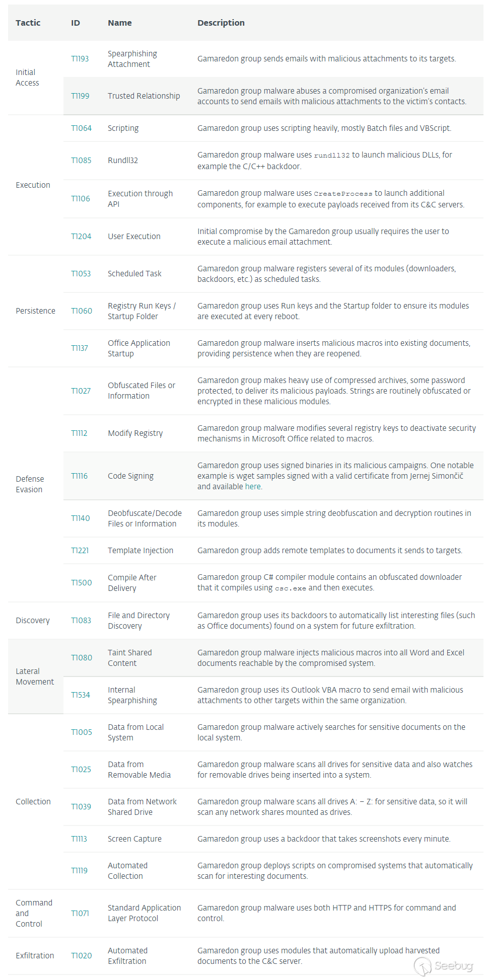This screenshot has width=487, height=980.
Task: Open the T1500 Compile After Delivery link
Action: [81, 583]
